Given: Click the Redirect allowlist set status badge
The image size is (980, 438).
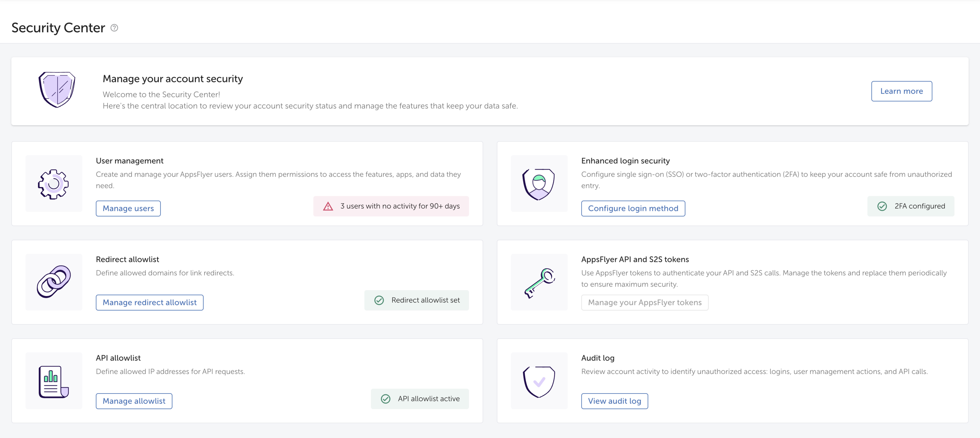Looking at the screenshot, I should 417,300.
